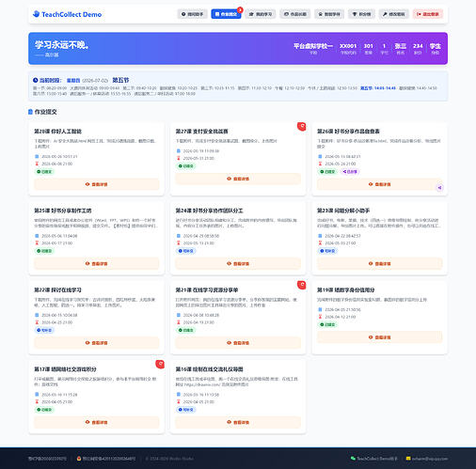The height and width of the screenshot is (469, 476).
Task: Click green status badge on 第21课 card
Action: point(186,330)
